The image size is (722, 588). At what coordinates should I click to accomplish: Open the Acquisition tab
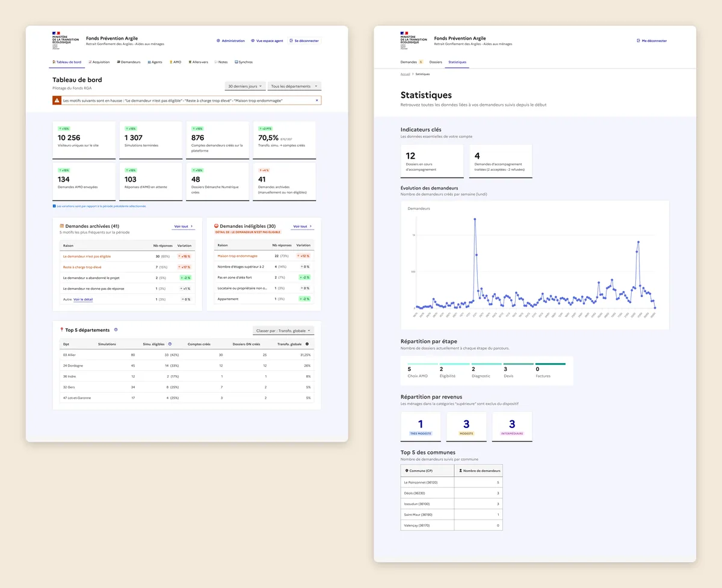99,62
